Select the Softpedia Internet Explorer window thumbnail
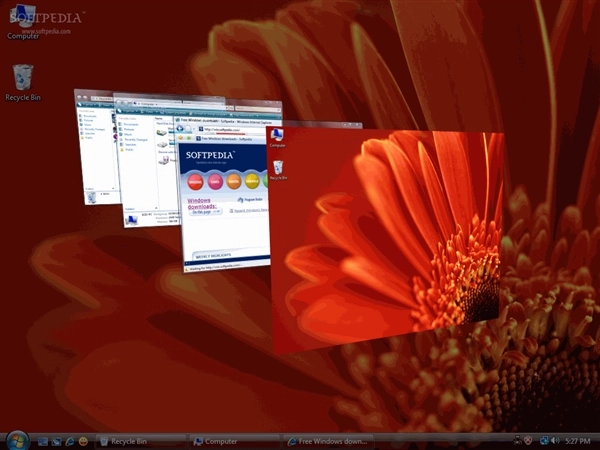 click(225, 200)
